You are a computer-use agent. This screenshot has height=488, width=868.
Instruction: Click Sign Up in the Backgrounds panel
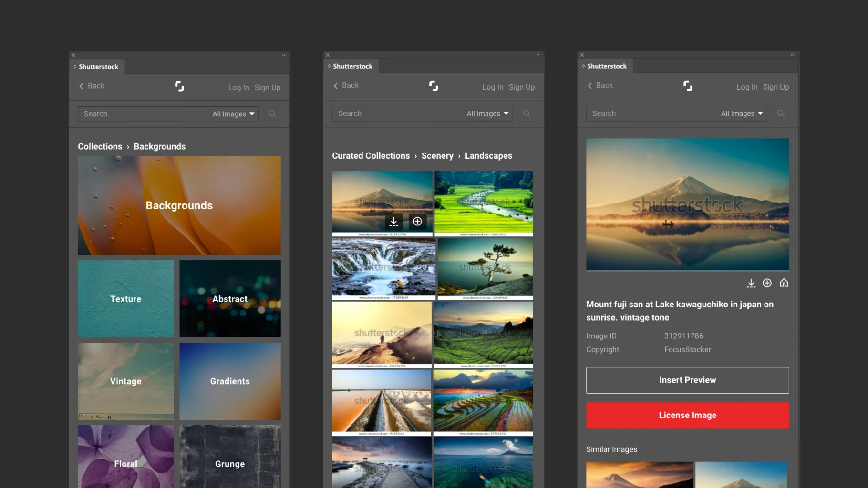pyautogui.click(x=268, y=88)
